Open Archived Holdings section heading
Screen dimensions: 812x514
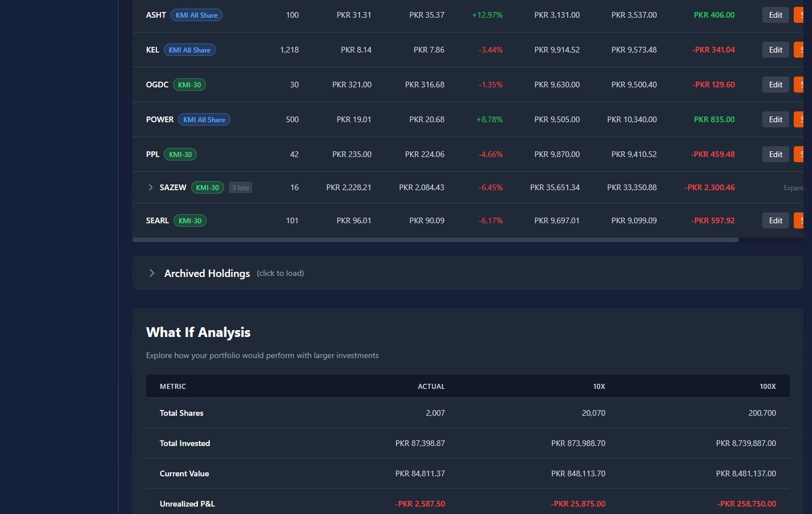point(207,274)
